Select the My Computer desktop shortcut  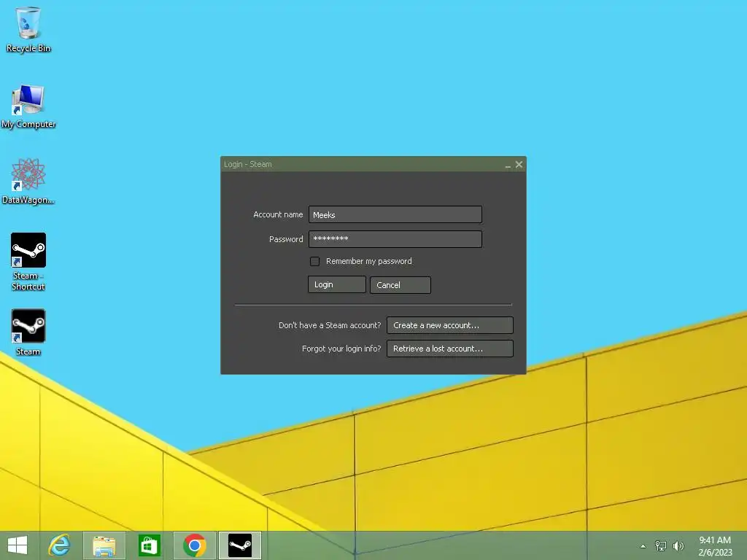point(28,106)
